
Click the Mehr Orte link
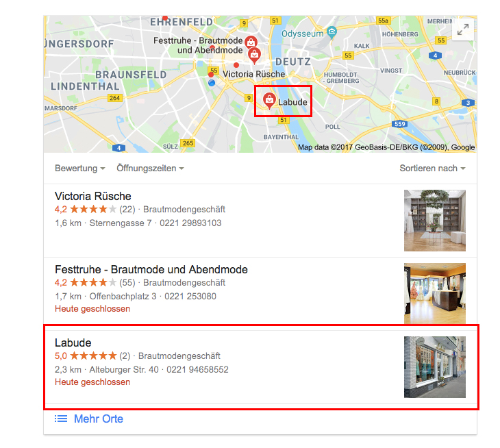98,419
